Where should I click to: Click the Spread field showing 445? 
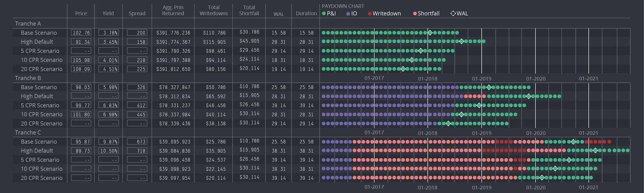coord(137,115)
